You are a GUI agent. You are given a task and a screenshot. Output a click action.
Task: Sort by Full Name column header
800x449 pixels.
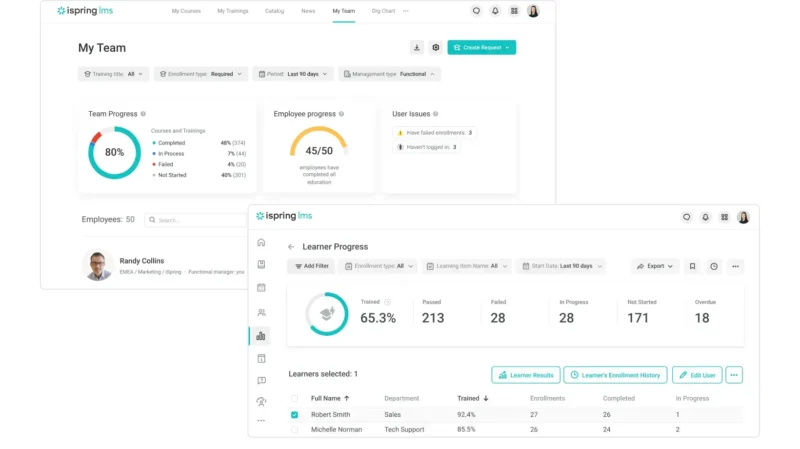click(x=330, y=398)
